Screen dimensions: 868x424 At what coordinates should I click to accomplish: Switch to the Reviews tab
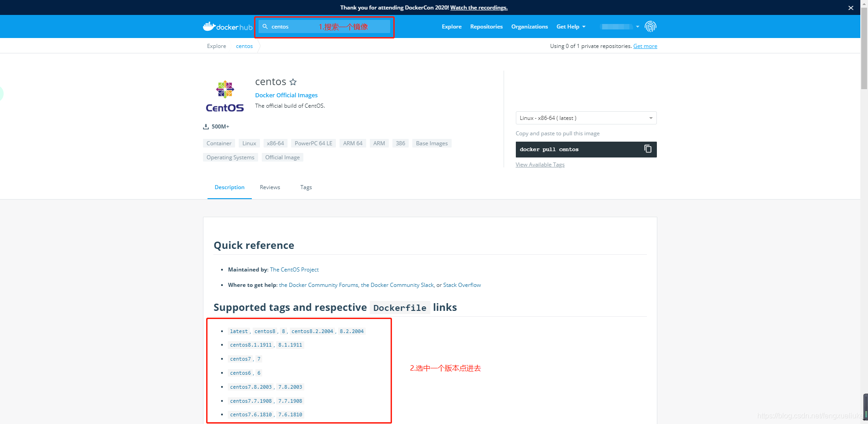click(x=270, y=187)
